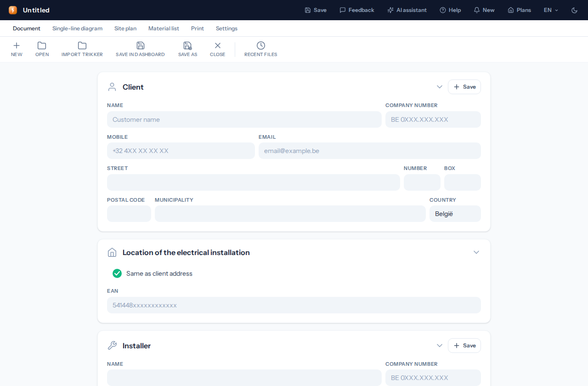The image size is (588, 386).
Task: Open the Feedback dialog
Action: point(356,10)
